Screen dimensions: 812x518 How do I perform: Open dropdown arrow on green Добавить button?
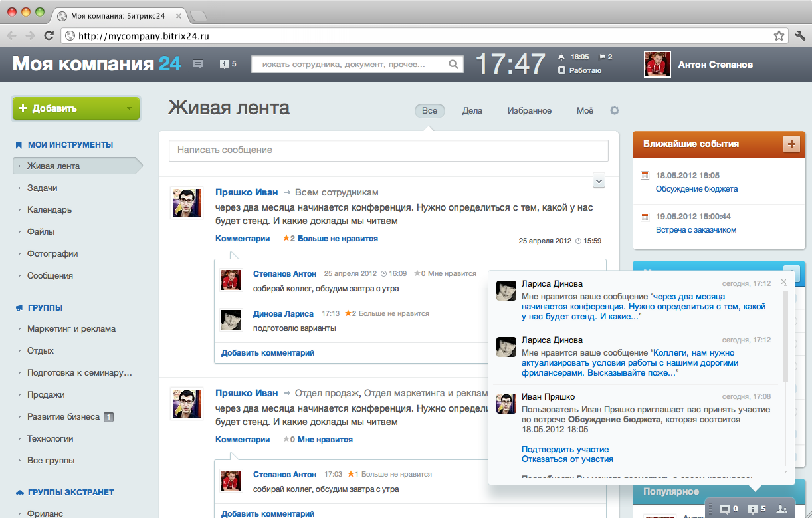tap(129, 108)
